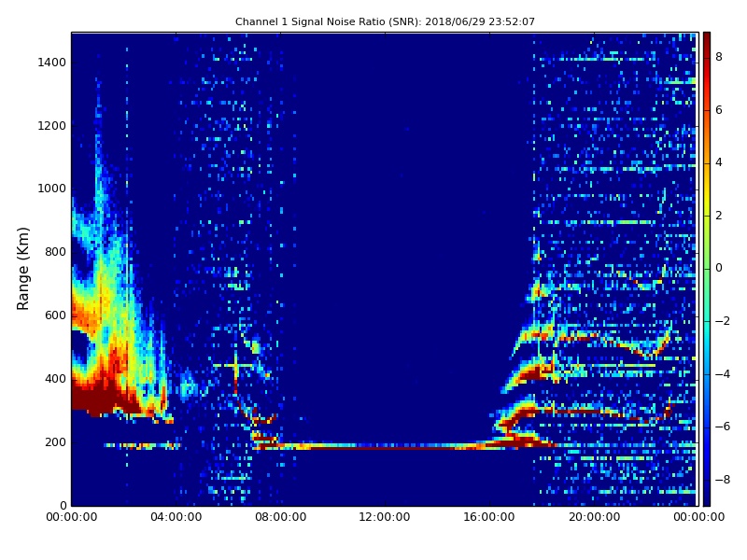Click the 08:00:00 time axis label
Screen dimensions: 747x560
[281, 517]
